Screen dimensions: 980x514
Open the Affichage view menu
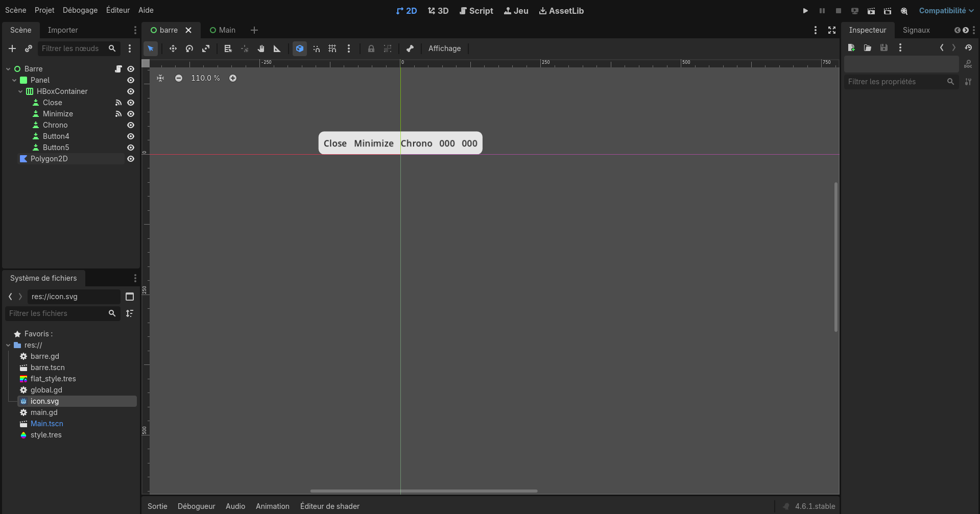pos(444,48)
